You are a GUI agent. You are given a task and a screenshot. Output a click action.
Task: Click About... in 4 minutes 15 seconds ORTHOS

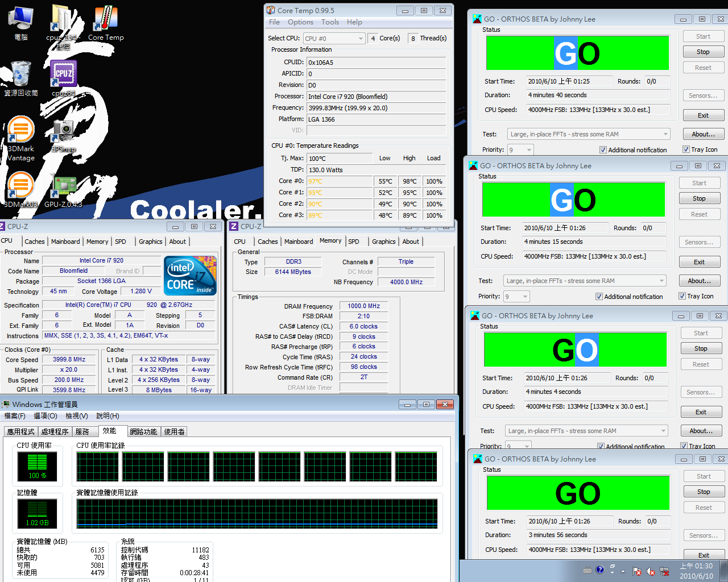(x=699, y=281)
